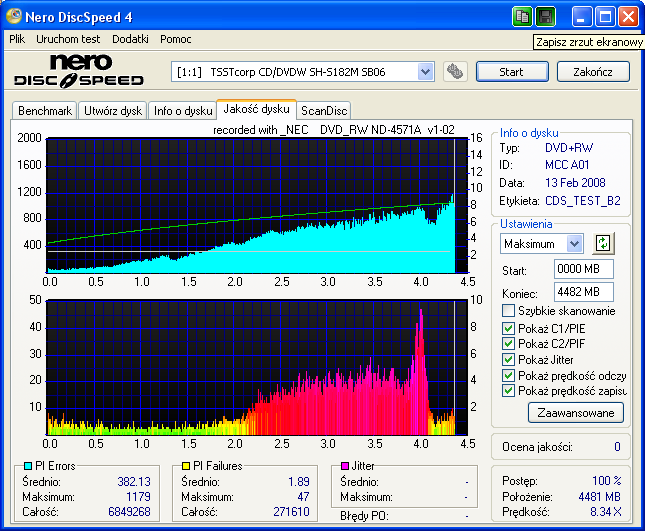Click the Start button
645x531 pixels.
(x=512, y=72)
